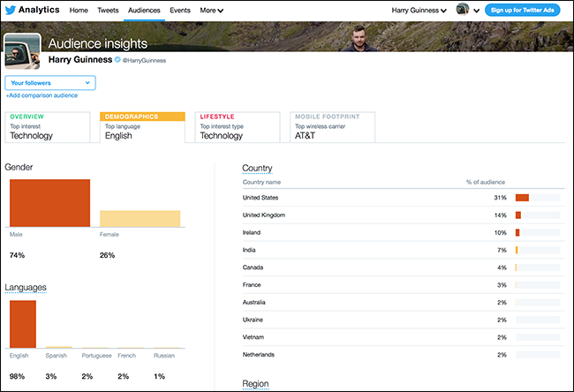Click the Vietnam country name
The width and height of the screenshot is (574, 392).
[253, 337]
